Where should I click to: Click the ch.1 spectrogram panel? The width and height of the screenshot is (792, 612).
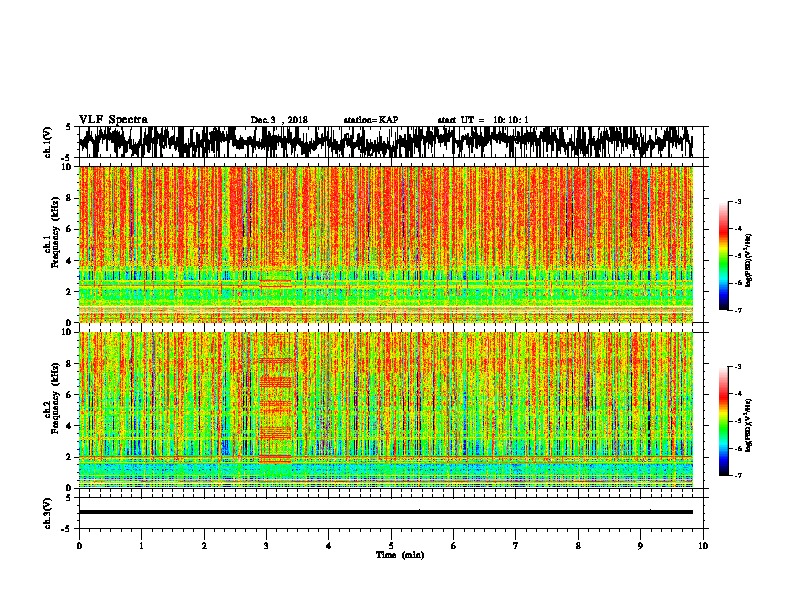coord(386,244)
